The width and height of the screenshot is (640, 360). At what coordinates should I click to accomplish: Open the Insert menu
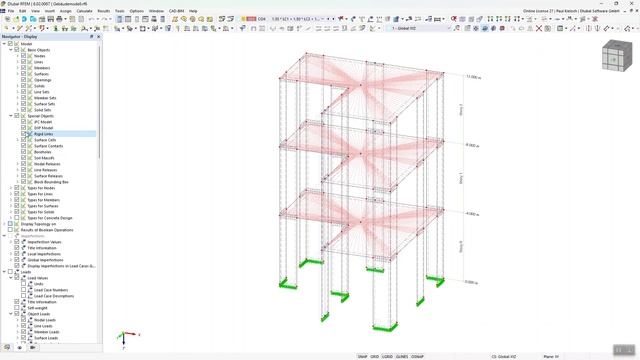[49, 11]
